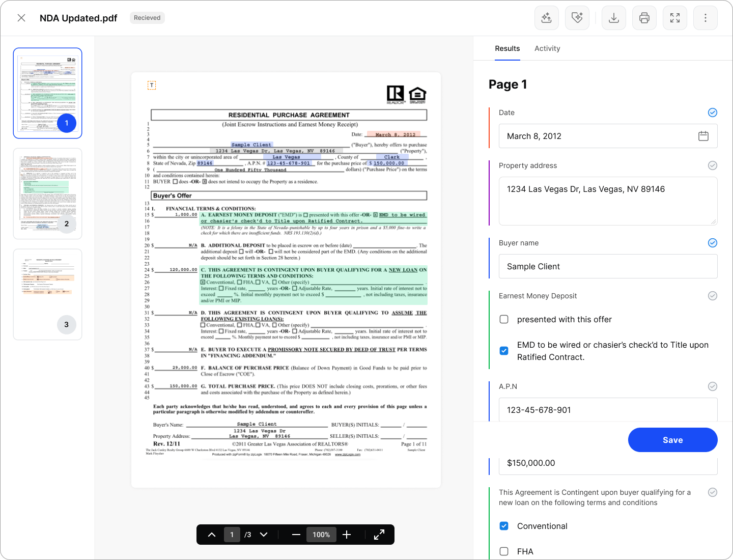Screen dimensions: 733x560
Task: Go to next page with down chevron
Action: click(264, 535)
